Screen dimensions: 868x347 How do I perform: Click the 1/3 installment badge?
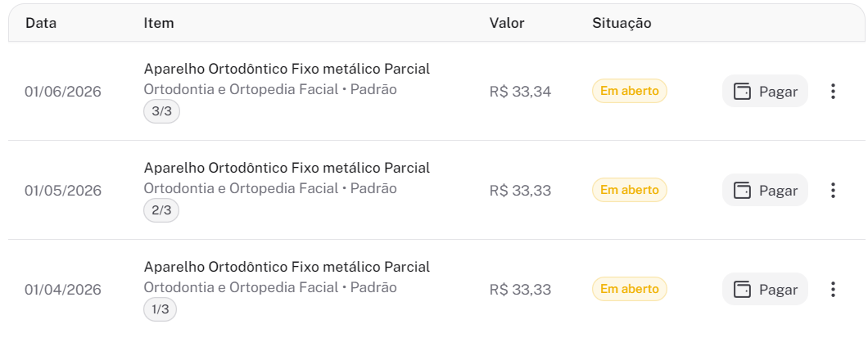[160, 309]
